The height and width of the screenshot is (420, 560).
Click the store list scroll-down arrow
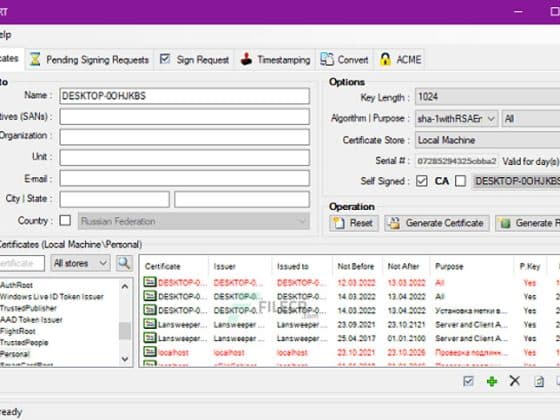[x=125, y=359]
